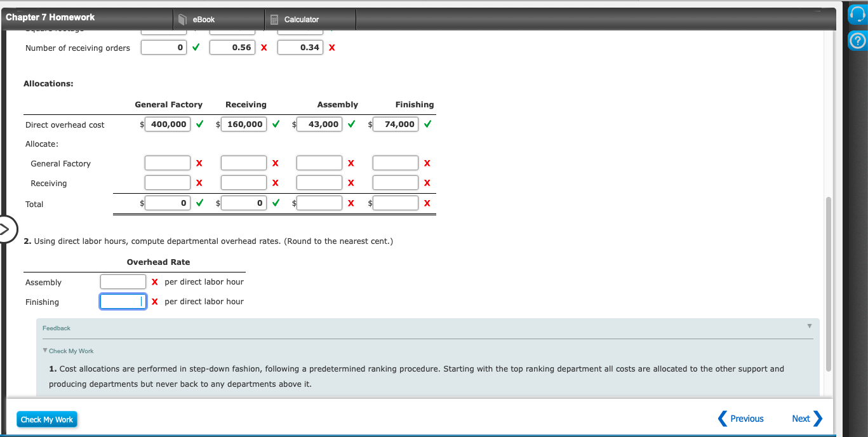Click the Total Receiving field showing 0
This screenshot has width=868, height=437.
coord(244,203)
